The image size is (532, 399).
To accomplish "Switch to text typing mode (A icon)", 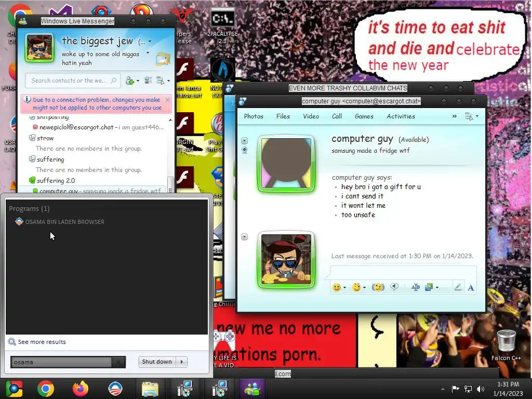I will (x=471, y=288).
